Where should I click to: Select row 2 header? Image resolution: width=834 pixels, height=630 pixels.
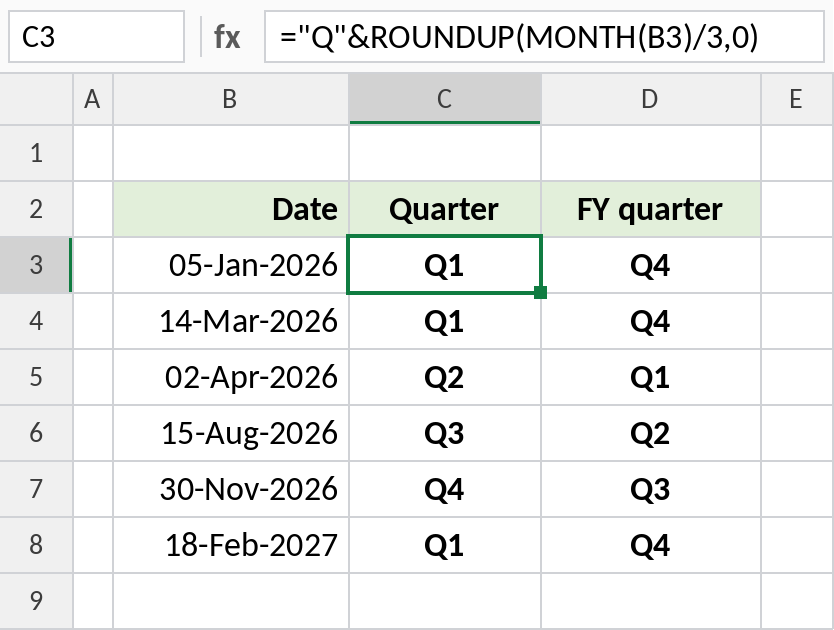coord(36,209)
